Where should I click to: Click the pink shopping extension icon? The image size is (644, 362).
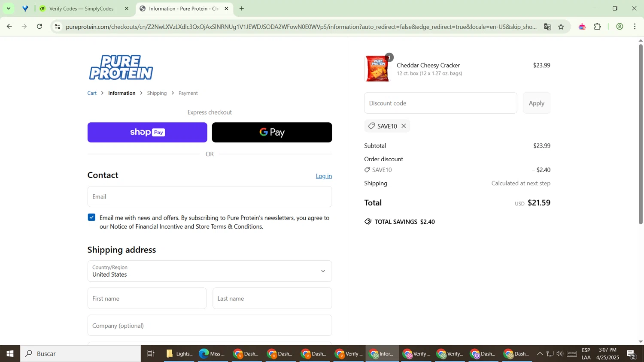[582, 27]
